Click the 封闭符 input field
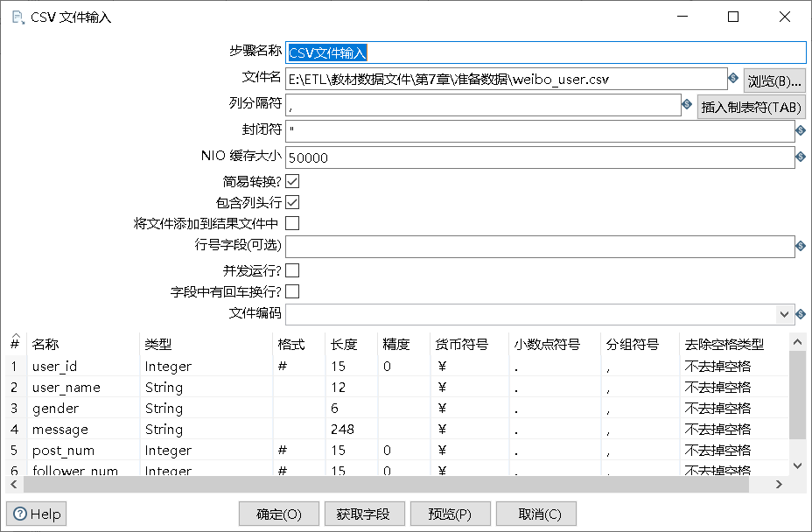 (540, 131)
